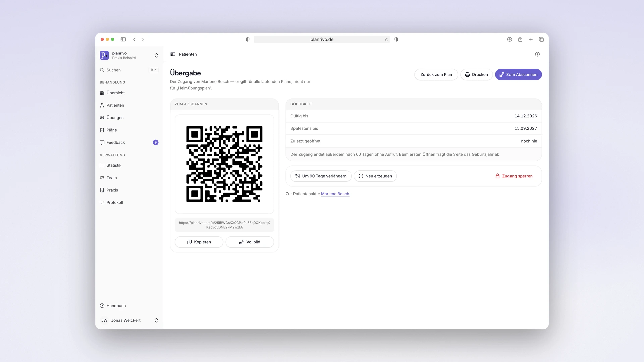The image size is (644, 362).
Task: Go to Übungen section
Action: tap(129, 118)
